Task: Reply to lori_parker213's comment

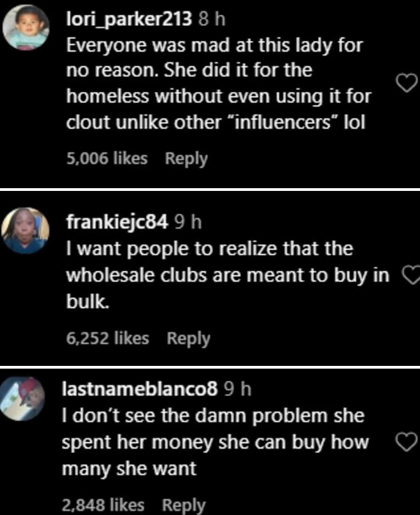Action: pos(186,159)
